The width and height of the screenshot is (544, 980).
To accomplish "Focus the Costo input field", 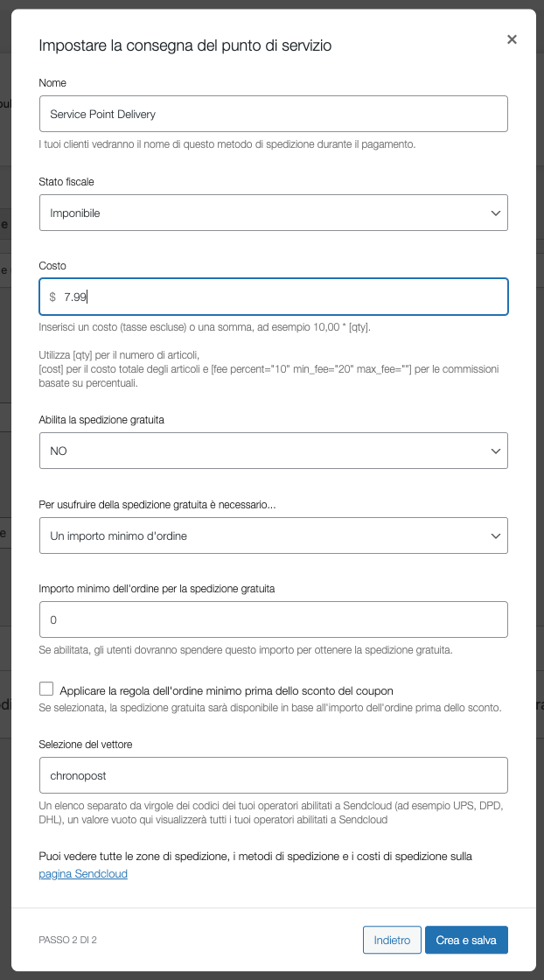I will pyautogui.click(x=274, y=297).
